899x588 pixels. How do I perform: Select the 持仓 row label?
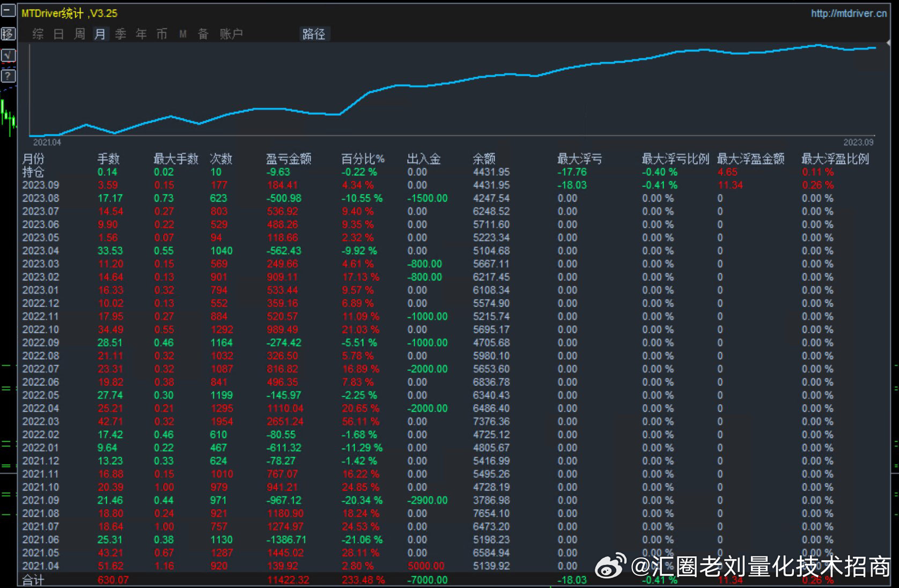point(33,172)
